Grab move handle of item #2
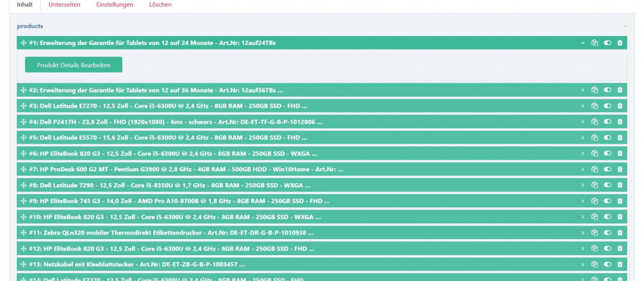 pyautogui.click(x=23, y=90)
